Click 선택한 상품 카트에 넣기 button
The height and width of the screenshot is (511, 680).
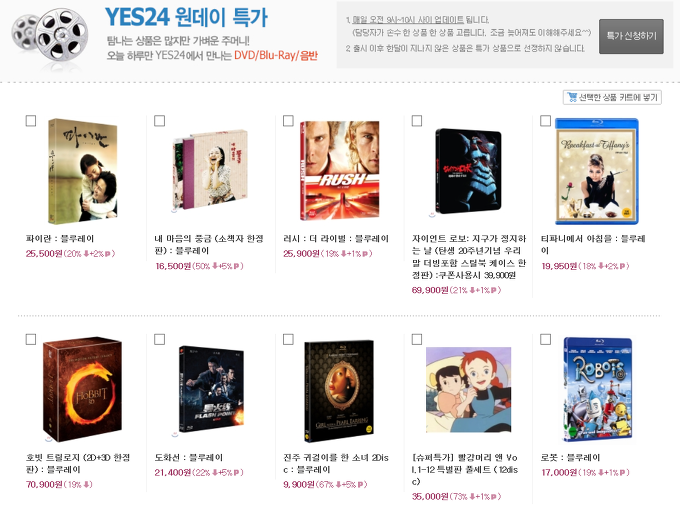coord(612,97)
